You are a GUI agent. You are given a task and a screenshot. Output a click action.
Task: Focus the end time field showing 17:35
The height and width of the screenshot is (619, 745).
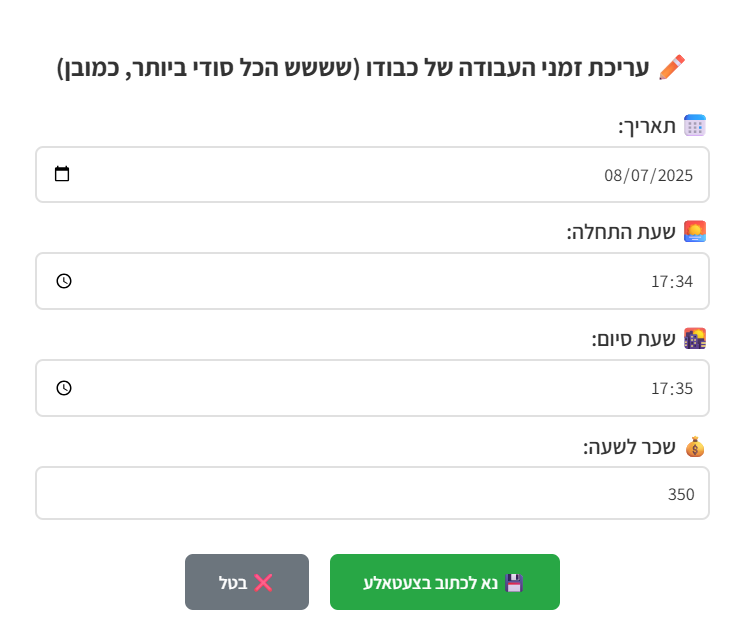[x=372, y=388]
